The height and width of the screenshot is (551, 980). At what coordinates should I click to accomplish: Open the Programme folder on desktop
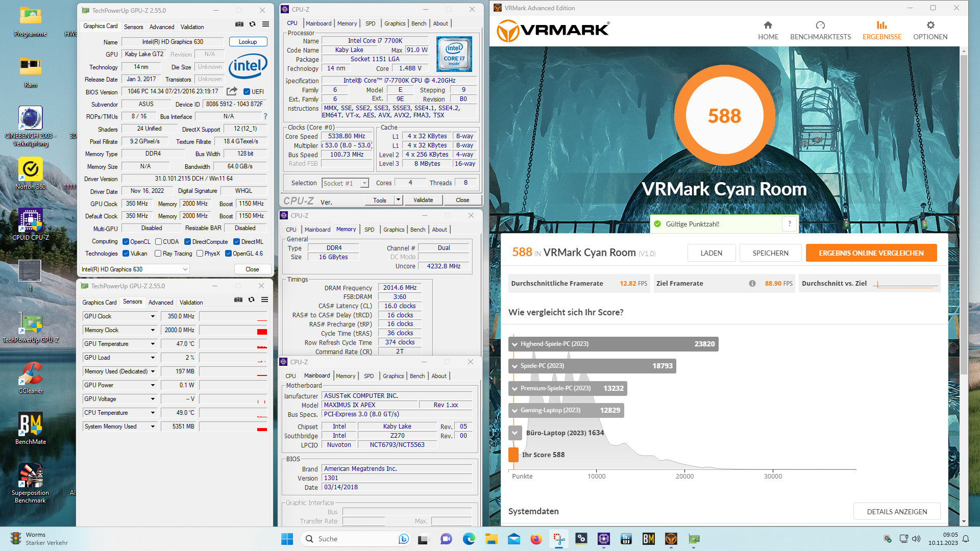(31, 21)
